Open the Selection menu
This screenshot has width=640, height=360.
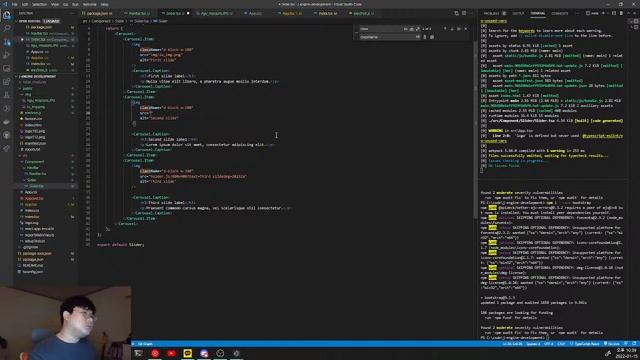click(39, 4)
